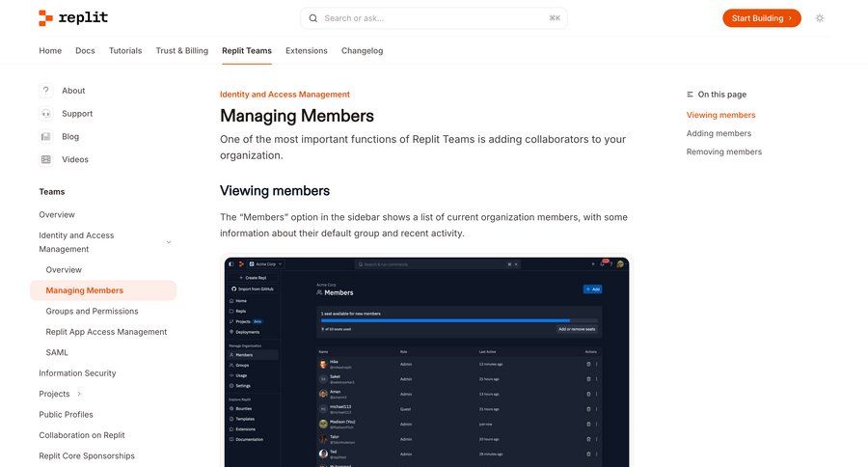
Task: Jump to Viewing members section
Action: click(x=720, y=115)
